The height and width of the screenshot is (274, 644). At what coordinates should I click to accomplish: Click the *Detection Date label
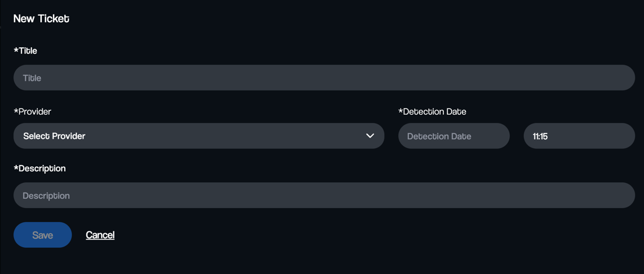pyautogui.click(x=432, y=111)
